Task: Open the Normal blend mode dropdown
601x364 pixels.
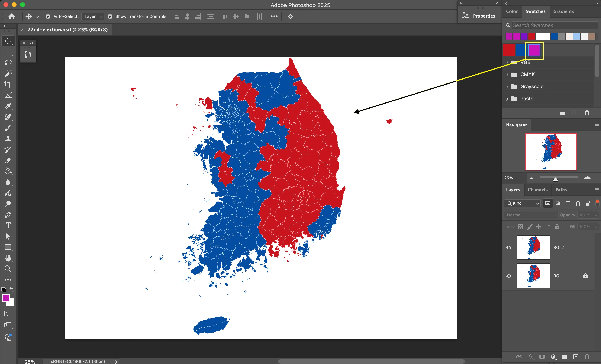Action: pos(531,215)
